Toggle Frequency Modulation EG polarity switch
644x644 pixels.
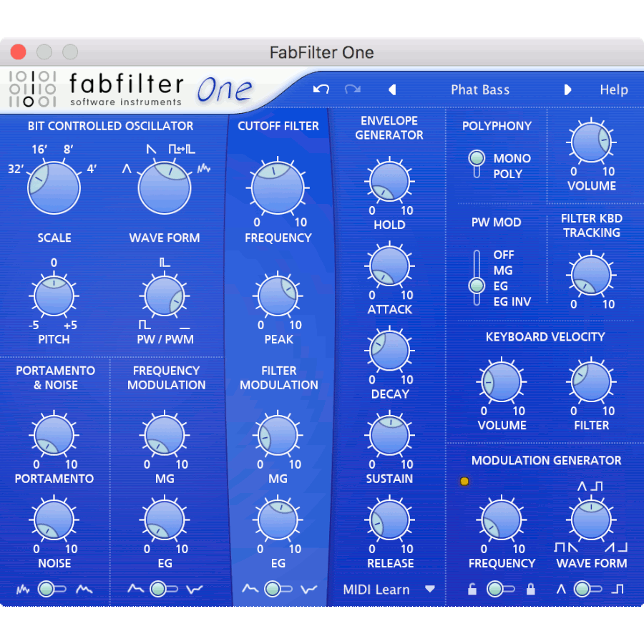click(164, 590)
